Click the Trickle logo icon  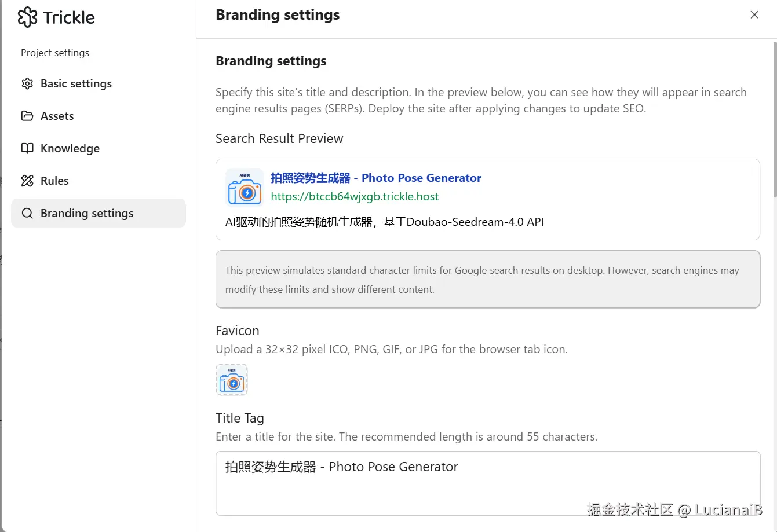pos(27,17)
